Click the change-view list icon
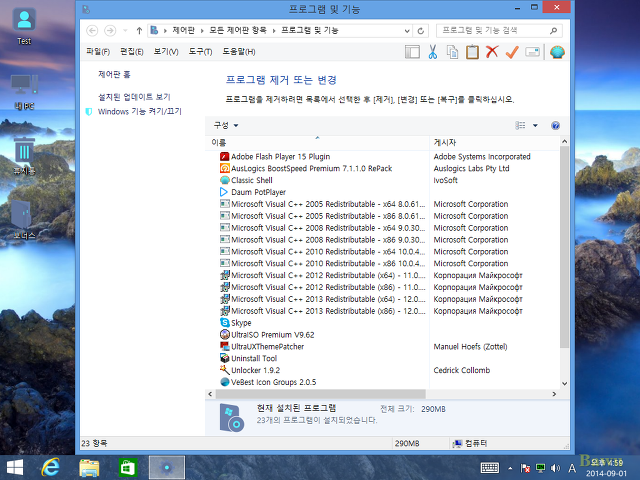This screenshot has width=640, height=480. [x=520, y=125]
